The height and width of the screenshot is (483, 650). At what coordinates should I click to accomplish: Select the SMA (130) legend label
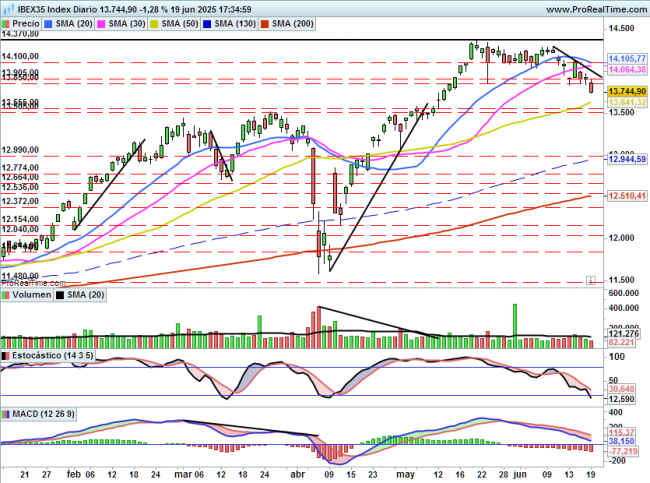coord(235,24)
